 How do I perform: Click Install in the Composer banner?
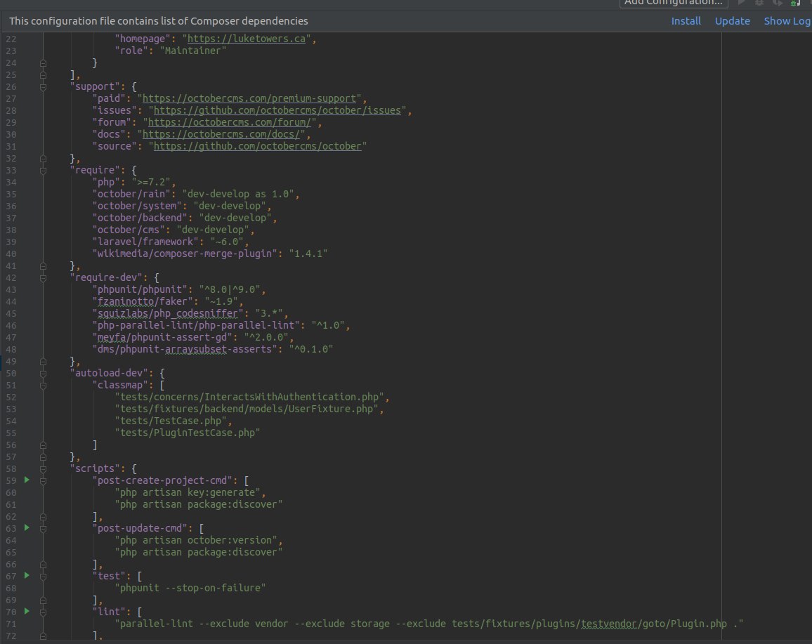(686, 21)
